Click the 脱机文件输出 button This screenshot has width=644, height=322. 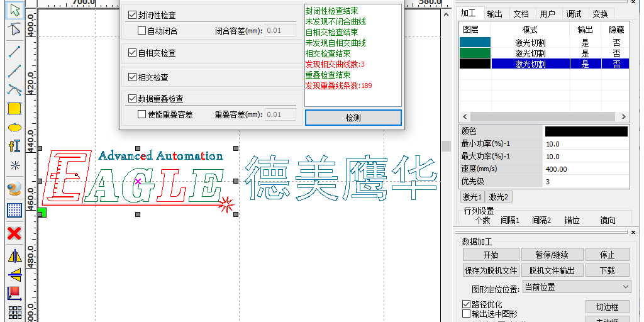(552, 270)
